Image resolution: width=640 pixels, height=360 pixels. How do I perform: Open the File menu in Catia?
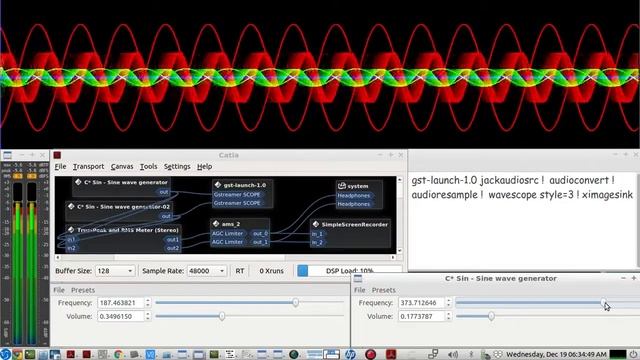pyautogui.click(x=60, y=167)
